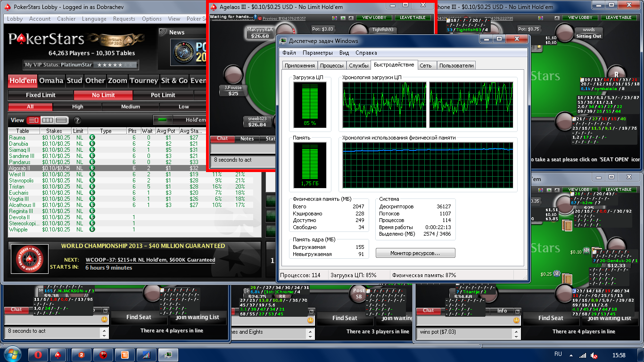Image resolution: width=644 pixels, height=362 pixels.
Task: Open the Cashier menu
Action: tap(66, 19)
